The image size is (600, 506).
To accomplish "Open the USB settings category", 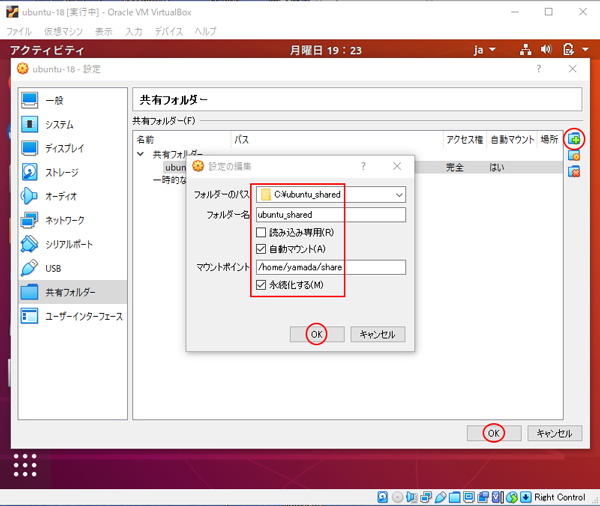I will 73,268.
